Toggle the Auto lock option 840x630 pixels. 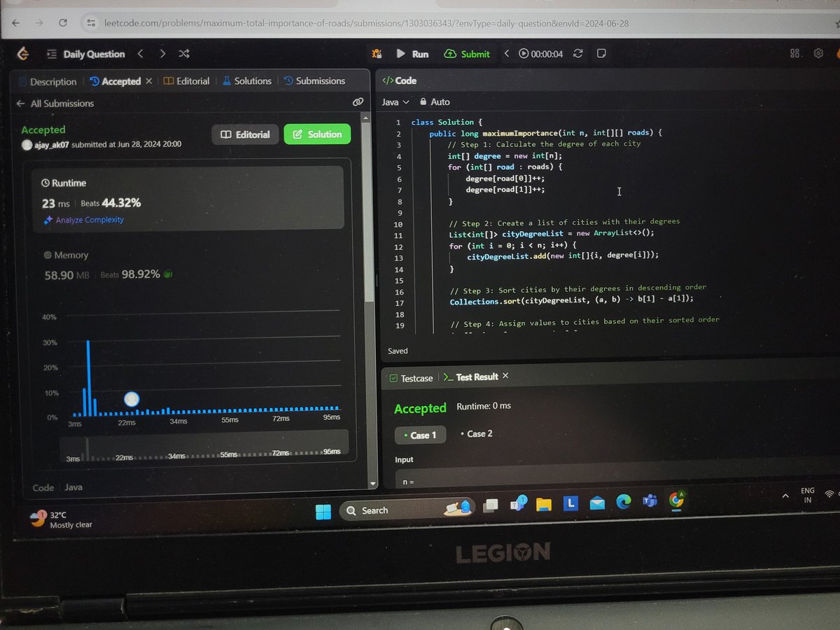pyautogui.click(x=434, y=102)
